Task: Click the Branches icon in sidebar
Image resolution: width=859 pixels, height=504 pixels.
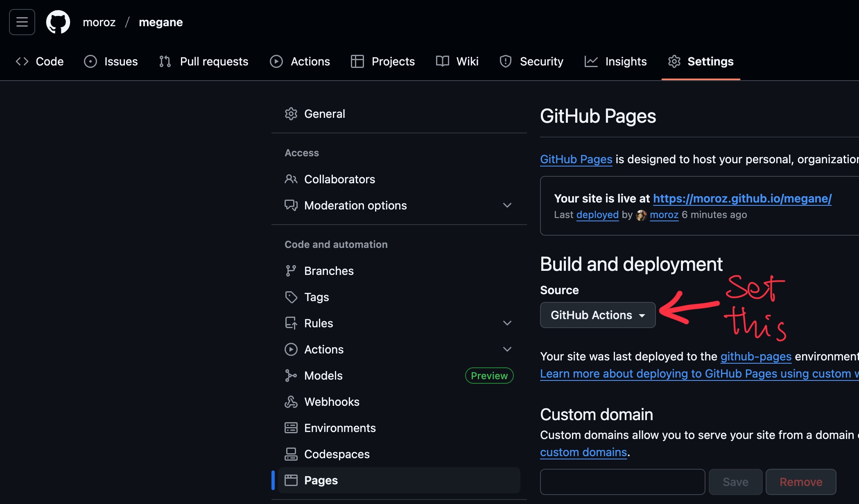Action: click(291, 271)
